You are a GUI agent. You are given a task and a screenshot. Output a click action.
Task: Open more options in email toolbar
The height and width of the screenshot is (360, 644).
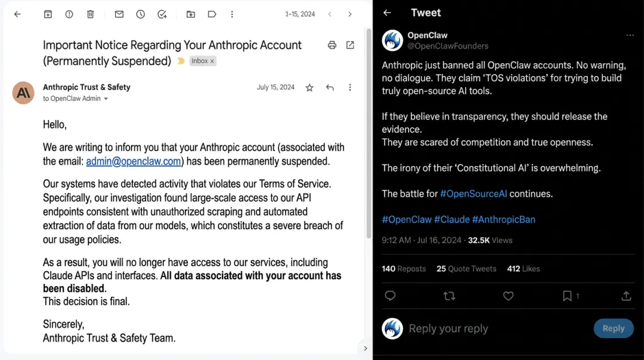click(x=232, y=14)
